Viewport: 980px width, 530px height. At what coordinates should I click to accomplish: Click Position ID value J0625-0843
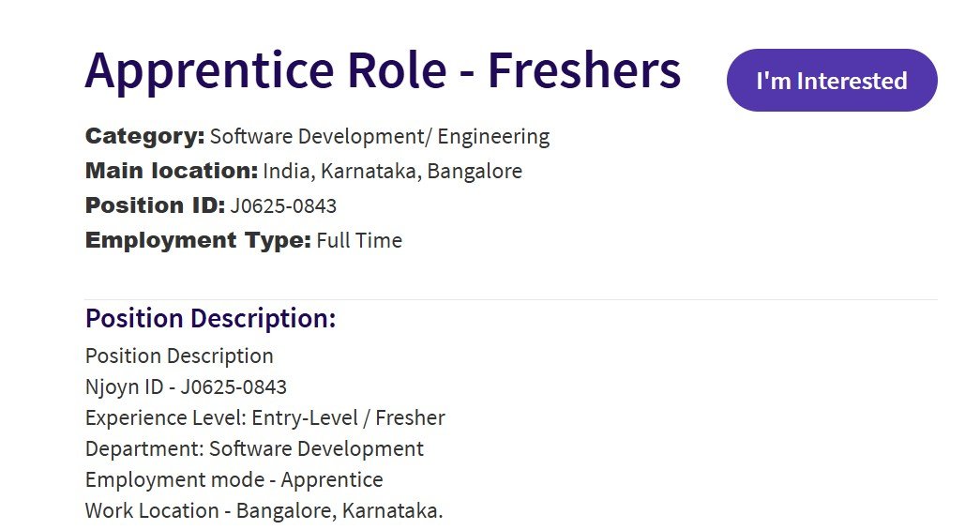(x=283, y=205)
